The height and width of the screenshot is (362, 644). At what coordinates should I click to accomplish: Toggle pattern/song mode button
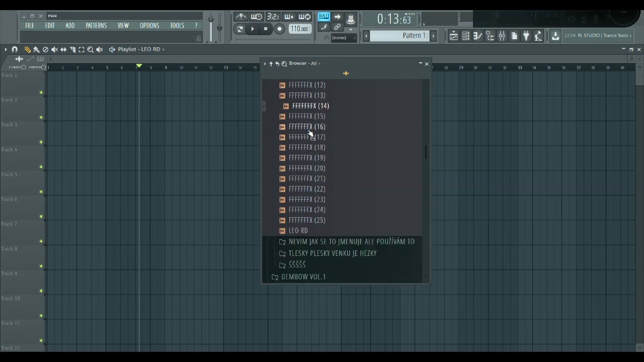coord(240,29)
